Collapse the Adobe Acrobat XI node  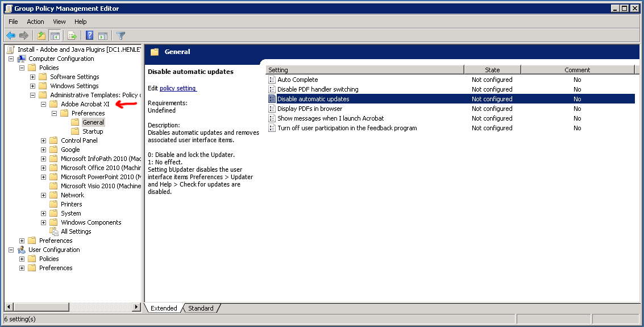pyautogui.click(x=44, y=104)
